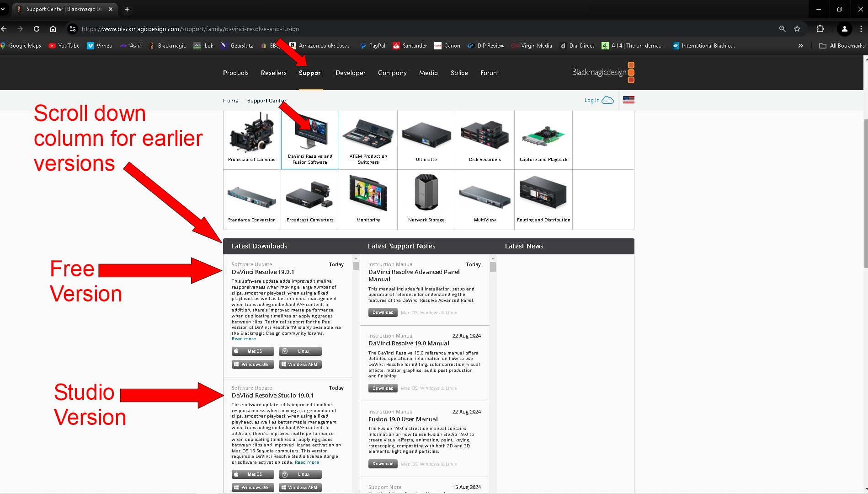868x494 pixels.
Task: Select Network Storage family
Action: (x=426, y=199)
